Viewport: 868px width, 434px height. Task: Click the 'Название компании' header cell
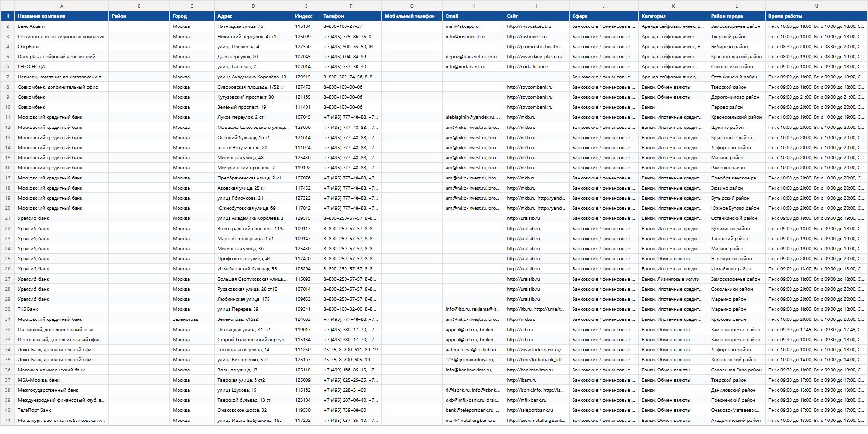[62, 16]
